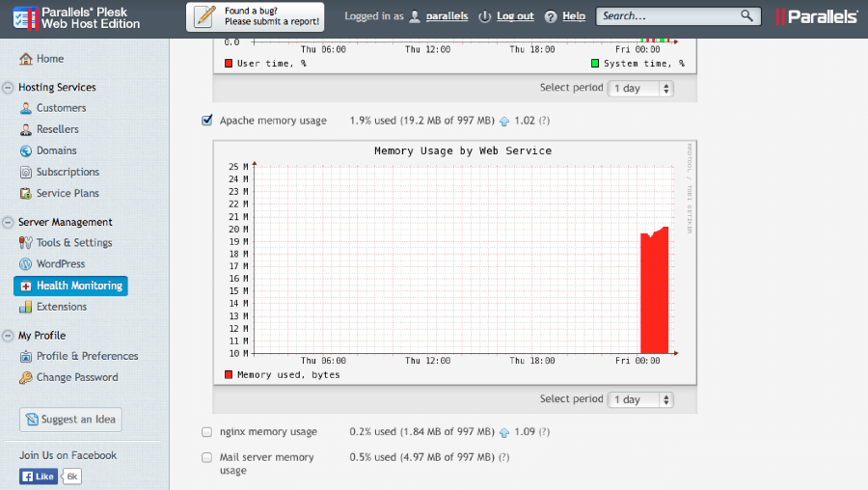Click the parallels username link

tap(447, 16)
